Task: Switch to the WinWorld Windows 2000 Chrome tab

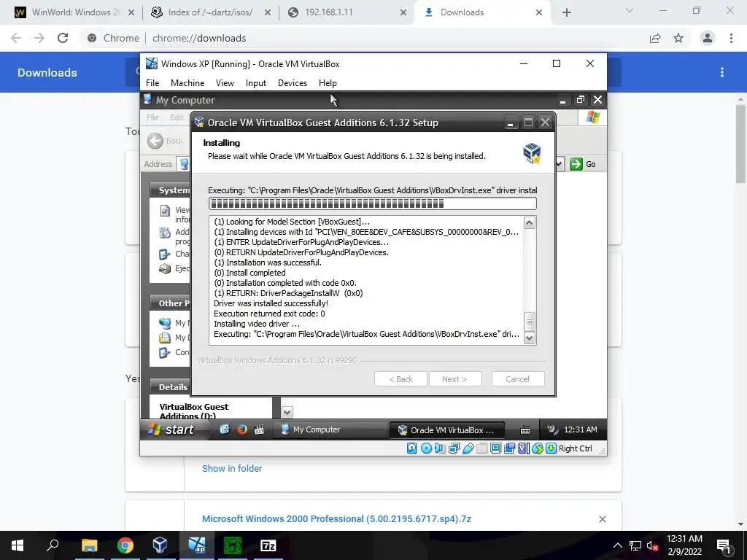Action: 74,12
